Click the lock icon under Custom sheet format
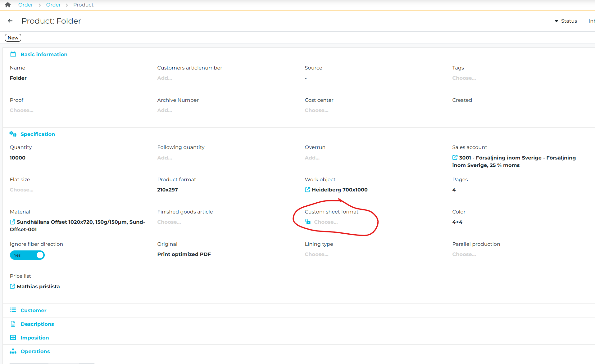The width and height of the screenshot is (595, 364). 308,222
